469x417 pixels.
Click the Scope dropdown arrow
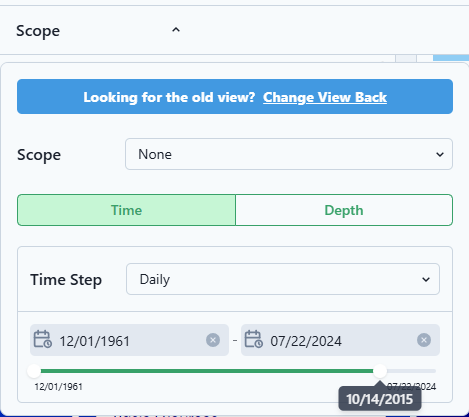[440, 154]
